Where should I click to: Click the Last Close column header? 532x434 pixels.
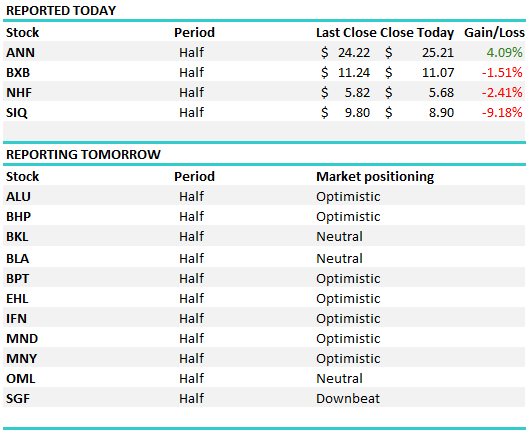346,33
